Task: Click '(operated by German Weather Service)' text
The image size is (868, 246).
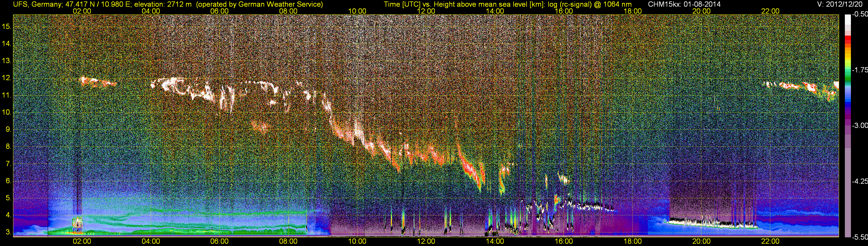Action: tap(260, 4)
